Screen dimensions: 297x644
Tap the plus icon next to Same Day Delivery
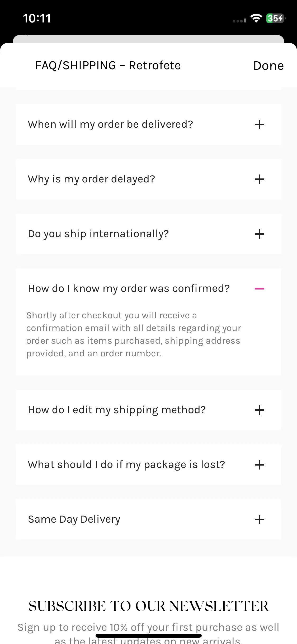[259, 519]
